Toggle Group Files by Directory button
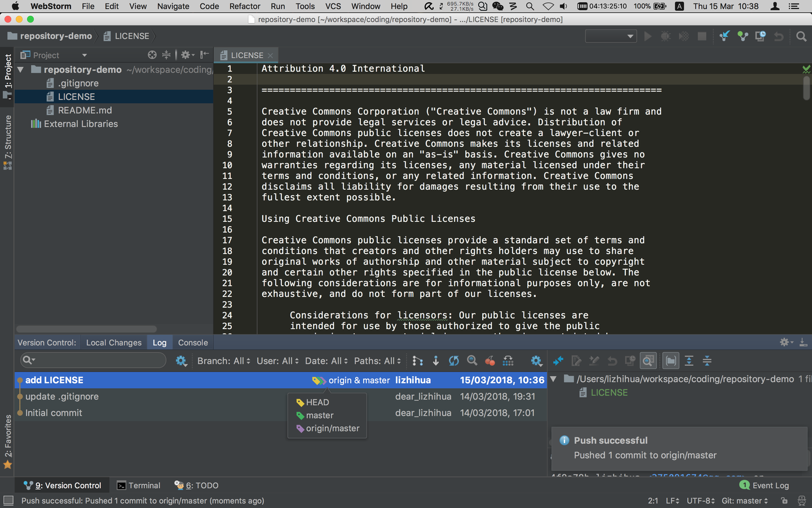812x508 pixels. coord(670,361)
